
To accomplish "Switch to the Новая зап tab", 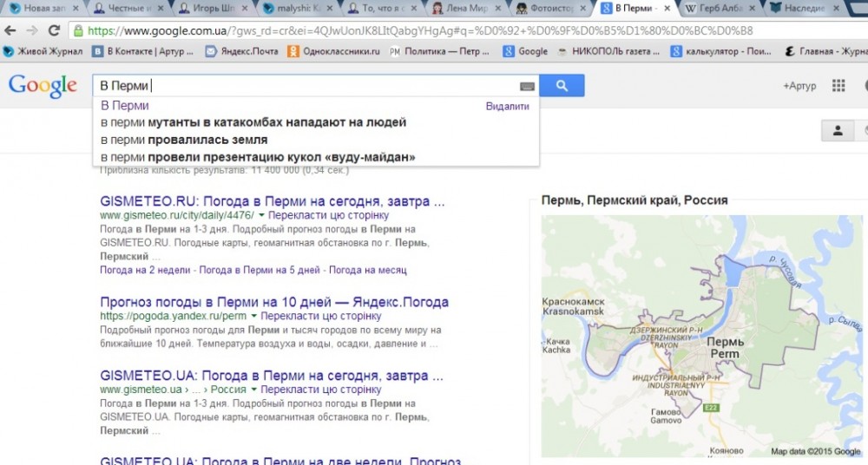I will pyautogui.click(x=44, y=9).
